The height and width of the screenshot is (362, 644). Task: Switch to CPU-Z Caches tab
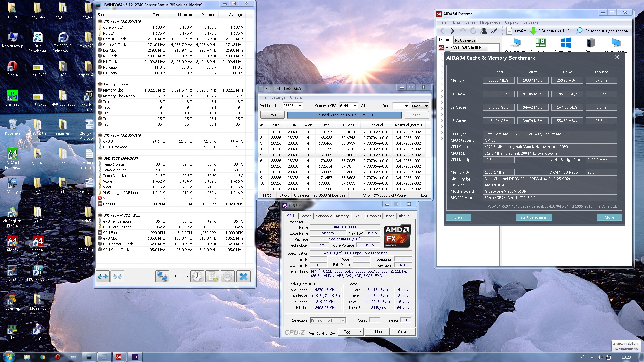click(305, 216)
